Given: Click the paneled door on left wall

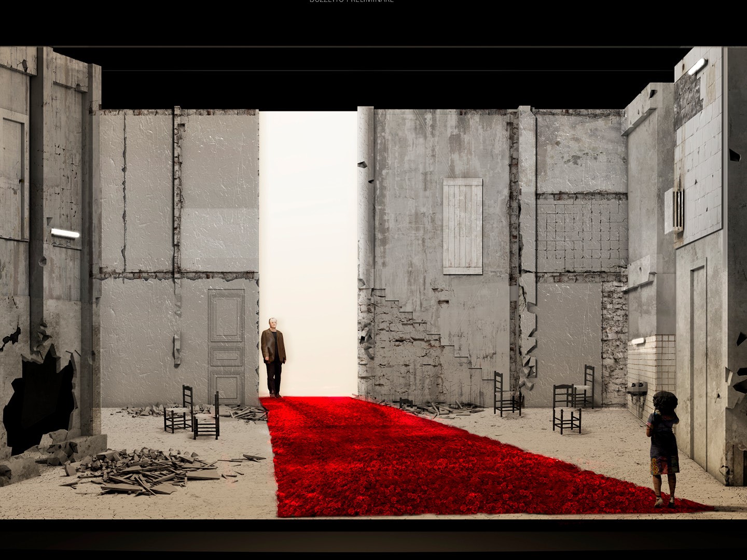Looking at the screenshot, I should click(226, 346).
